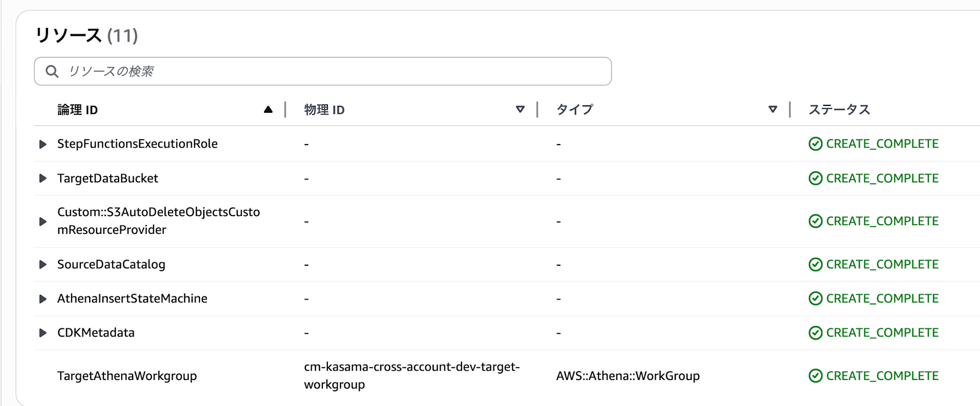Sort by 物理 ID column arrow

[x=520, y=109]
